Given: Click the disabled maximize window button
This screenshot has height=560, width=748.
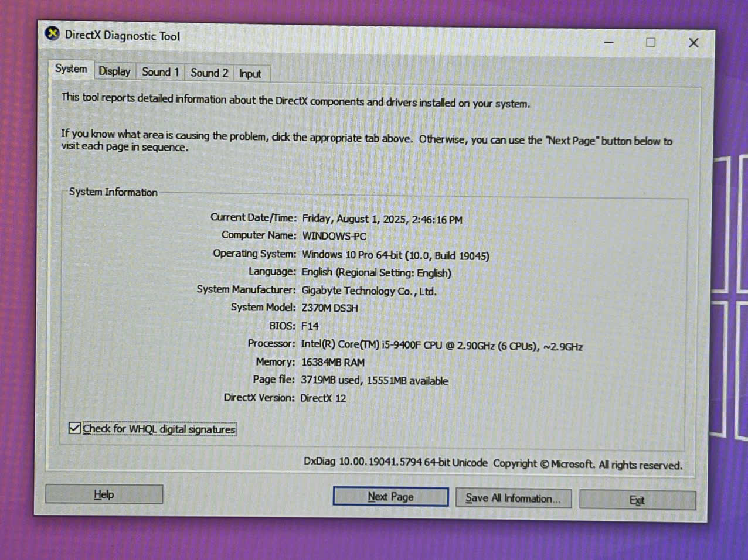Looking at the screenshot, I should click(x=651, y=42).
